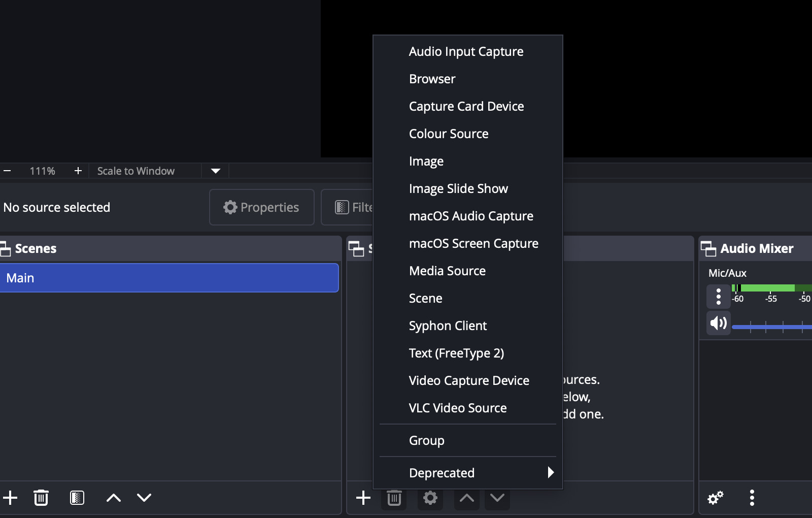
Task: Zoom out preview with minus button
Action: tap(8, 171)
